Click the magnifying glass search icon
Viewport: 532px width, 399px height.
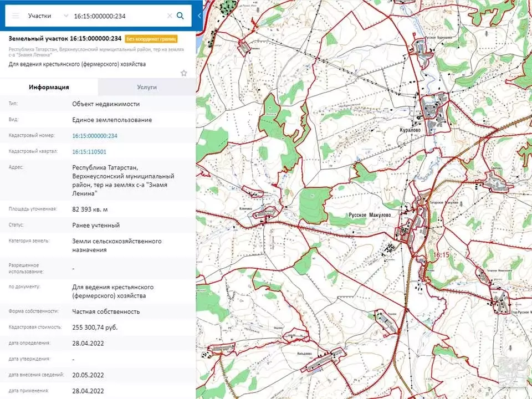coord(180,16)
